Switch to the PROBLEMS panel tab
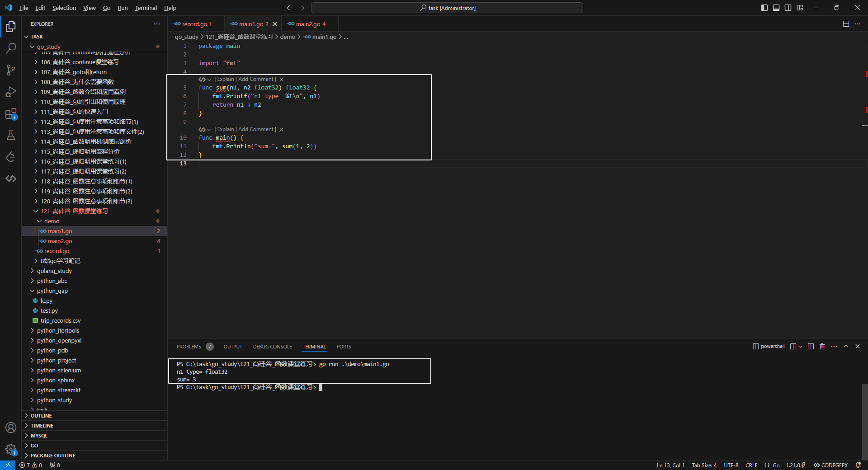Image resolution: width=868 pixels, height=470 pixels. pyautogui.click(x=189, y=347)
